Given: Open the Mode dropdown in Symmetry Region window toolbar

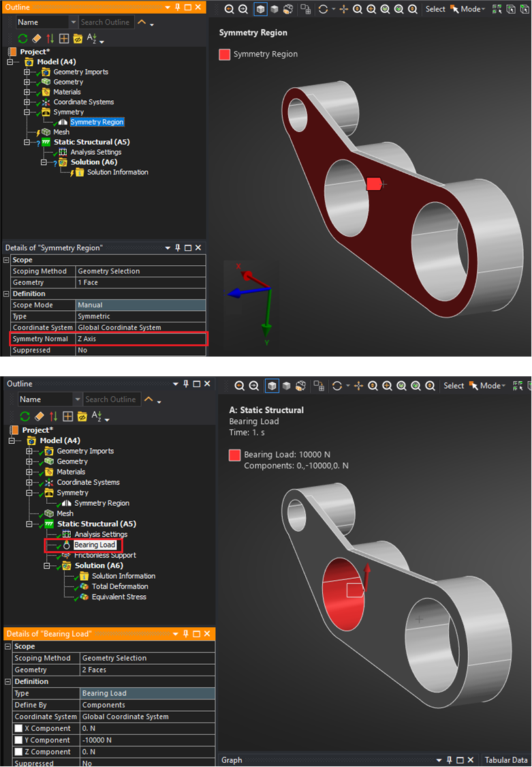Looking at the screenshot, I should pos(473,10).
